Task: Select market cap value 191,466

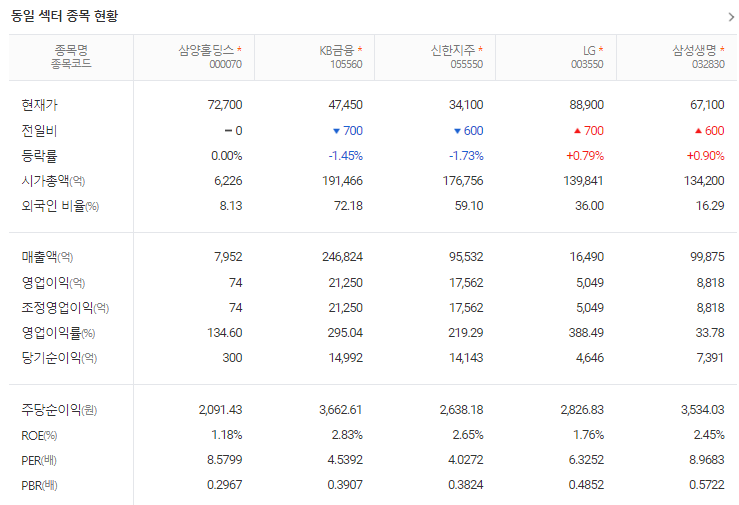Action: (x=343, y=180)
